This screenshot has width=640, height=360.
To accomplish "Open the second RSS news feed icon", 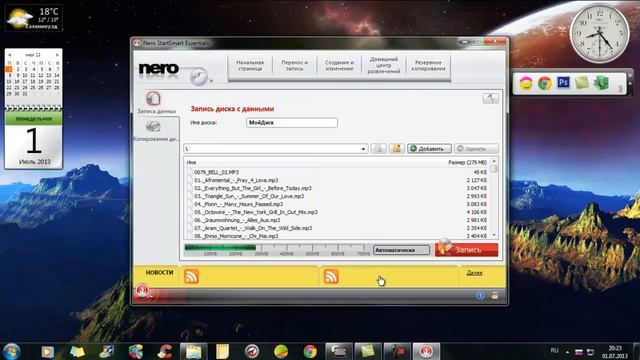I will click(331, 276).
